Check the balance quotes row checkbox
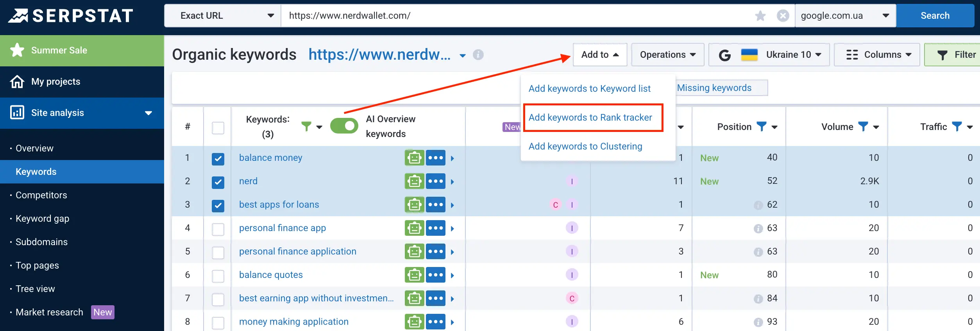This screenshot has height=331, width=980. (218, 276)
